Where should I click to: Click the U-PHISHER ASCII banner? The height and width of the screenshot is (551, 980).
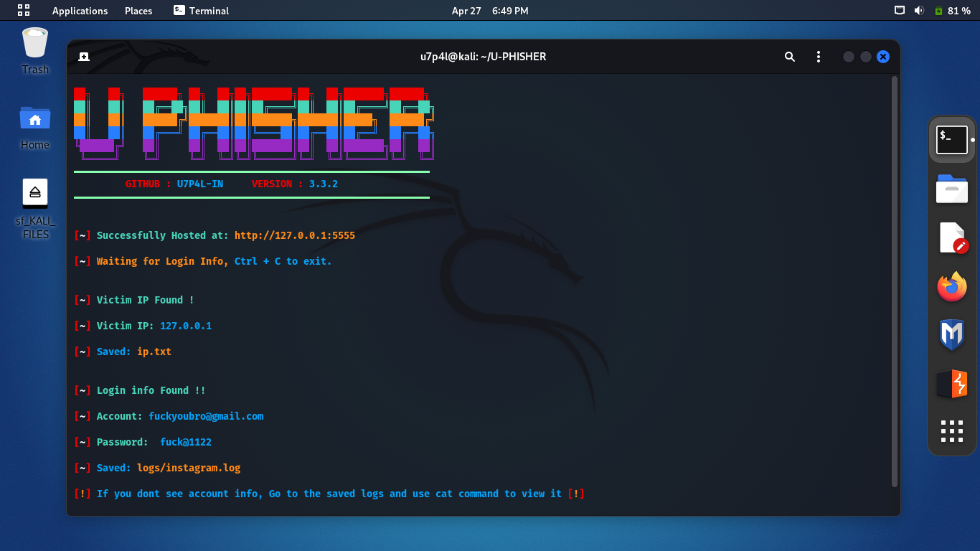pos(254,123)
